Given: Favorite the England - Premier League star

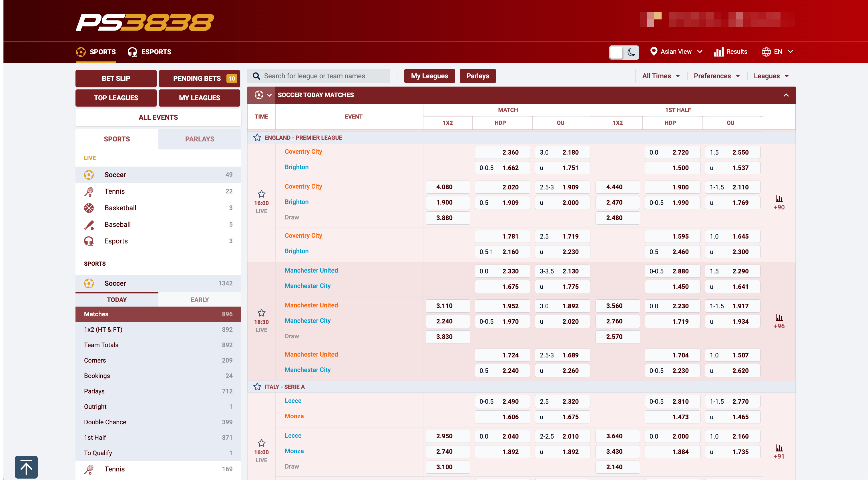Looking at the screenshot, I should pos(257,137).
